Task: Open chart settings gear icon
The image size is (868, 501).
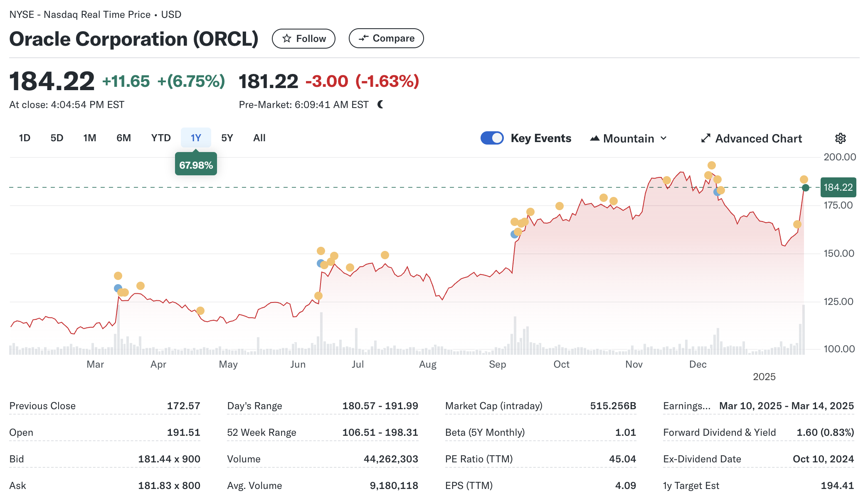Action: pyautogui.click(x=840, y=138)
